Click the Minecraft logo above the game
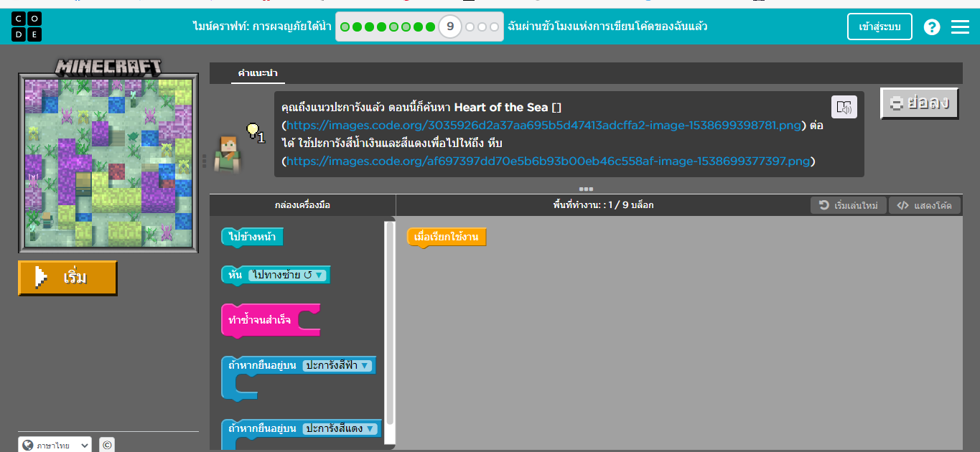The image size is (980, 452). coord(108,67)
